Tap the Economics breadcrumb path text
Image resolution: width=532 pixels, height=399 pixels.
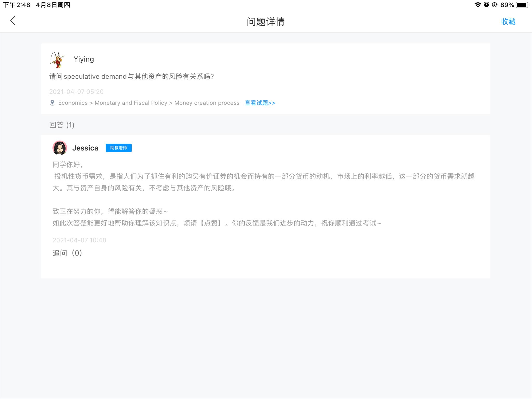(x=149, y=103)
